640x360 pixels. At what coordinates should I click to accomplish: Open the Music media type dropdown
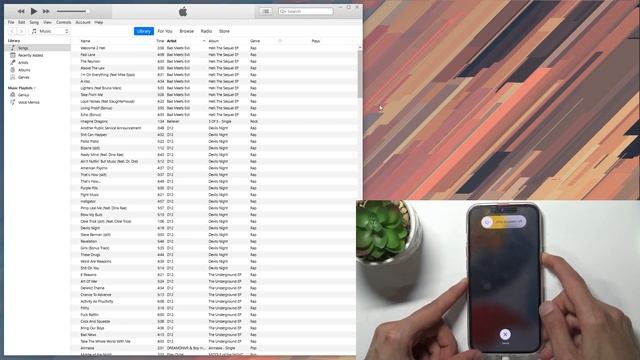(50, 31)
